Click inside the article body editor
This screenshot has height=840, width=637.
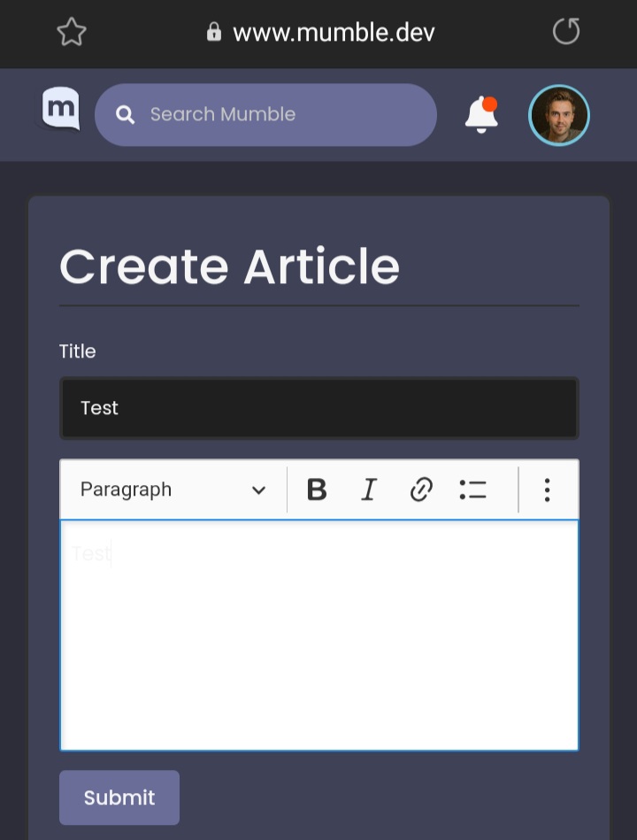[x=318, y=633]
